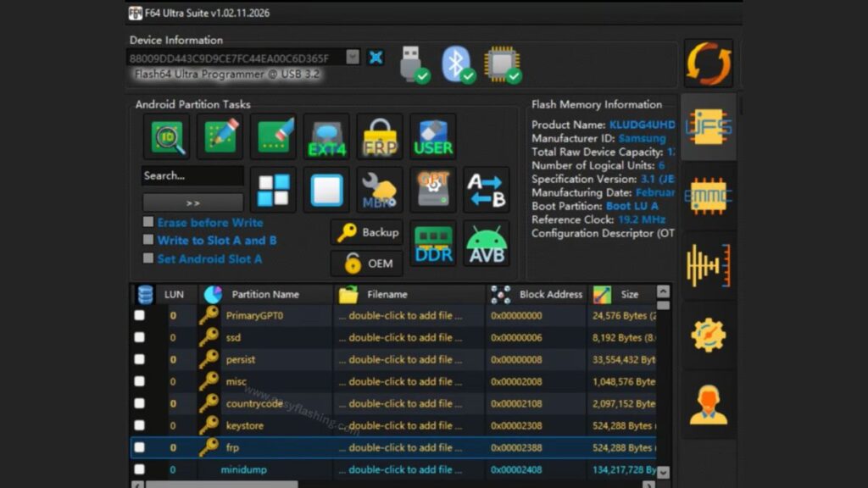Click the Backup button
868x488 pixels.
click(366, 233)
